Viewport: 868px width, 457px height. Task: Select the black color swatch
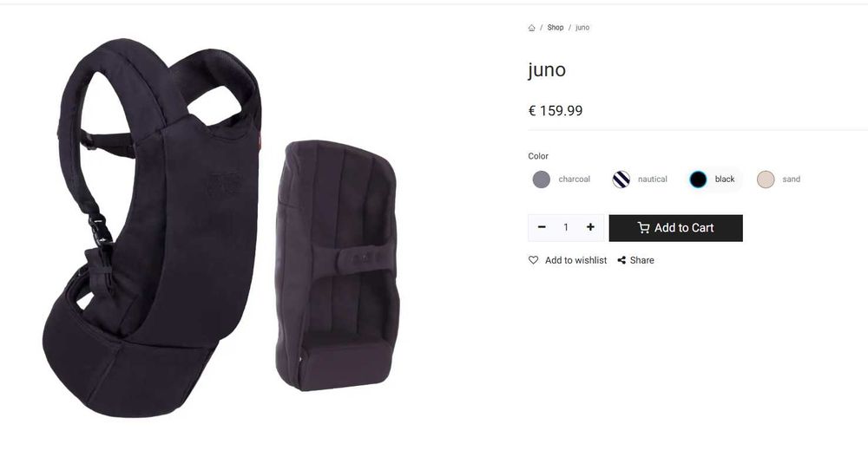click(x=698, y=180)
